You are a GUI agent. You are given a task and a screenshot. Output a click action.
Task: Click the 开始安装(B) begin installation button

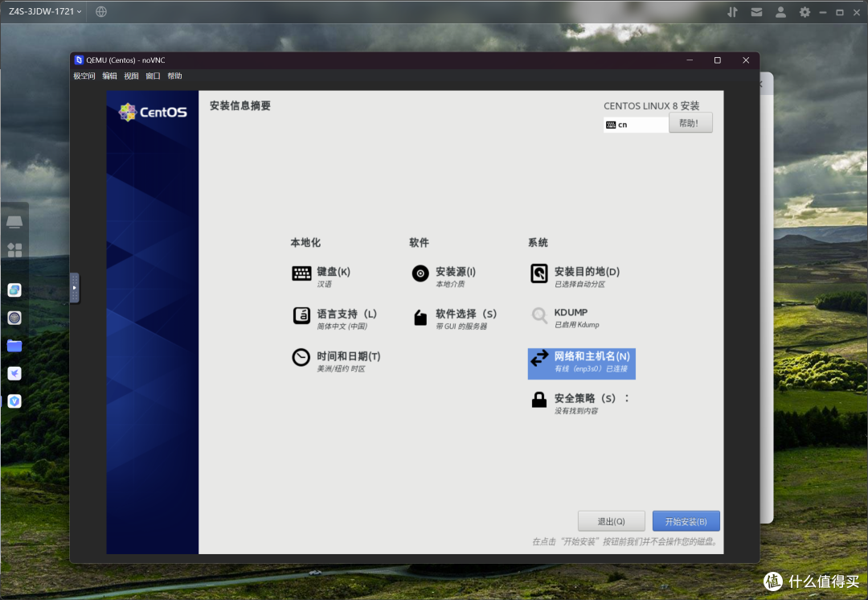click(686, 521)
